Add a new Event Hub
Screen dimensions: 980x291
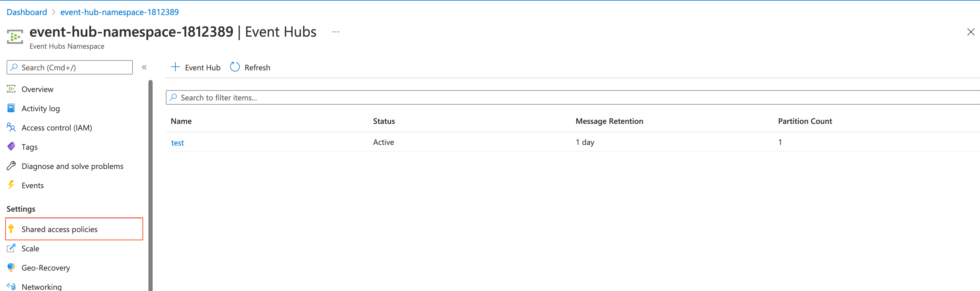pos(196,67)
